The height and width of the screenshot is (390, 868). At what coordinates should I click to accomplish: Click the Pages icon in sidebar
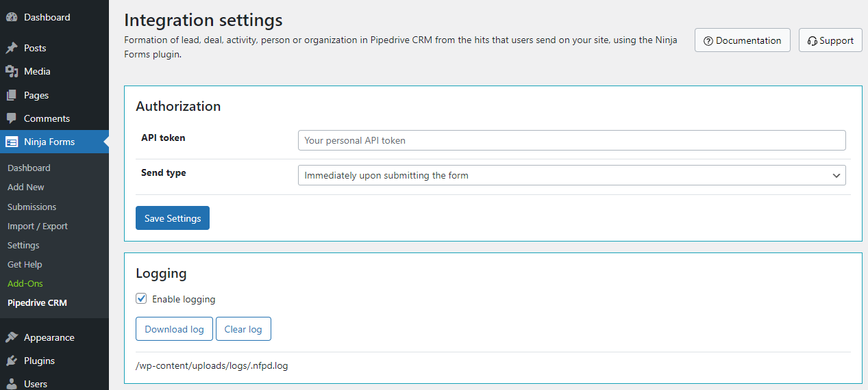(12, 95)
